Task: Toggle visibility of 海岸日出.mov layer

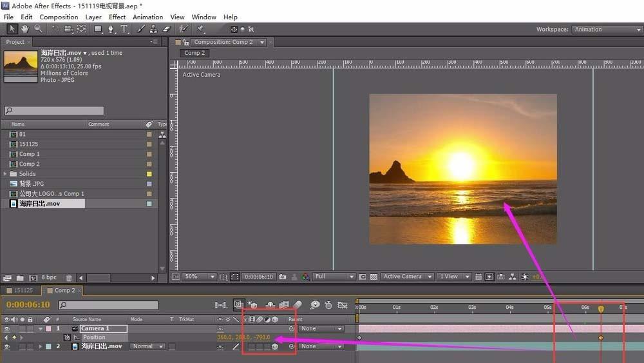Action: 7,346
